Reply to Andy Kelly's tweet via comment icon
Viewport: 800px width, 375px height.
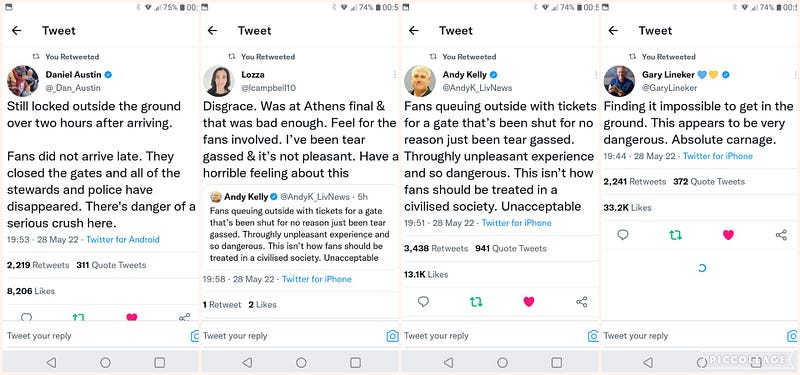click(x=423, y=302)
